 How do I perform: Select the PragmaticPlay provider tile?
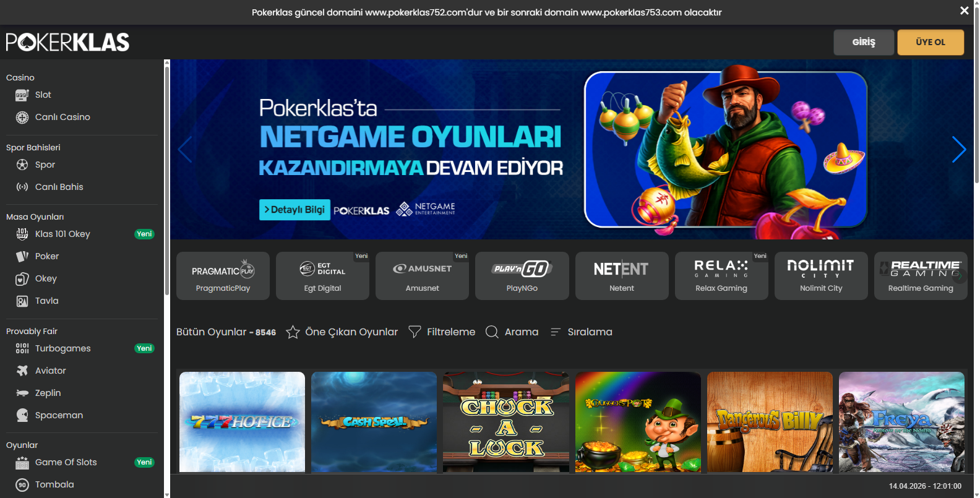coord(223,276)
